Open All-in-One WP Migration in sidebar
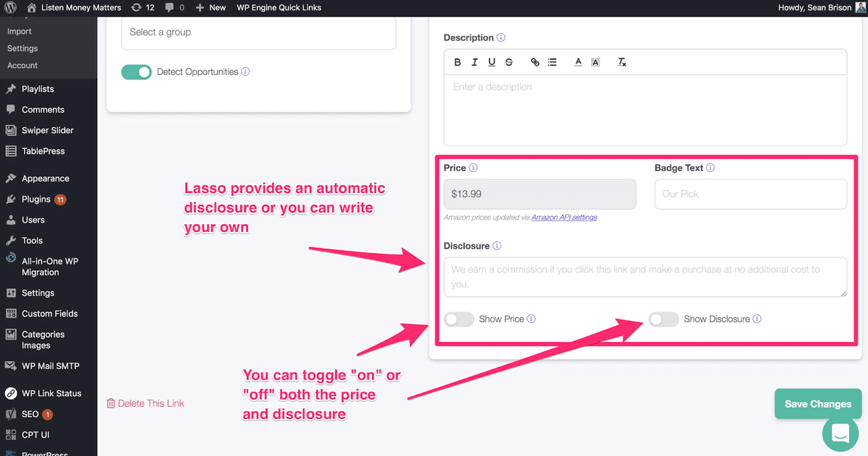 tap(48, 267)
